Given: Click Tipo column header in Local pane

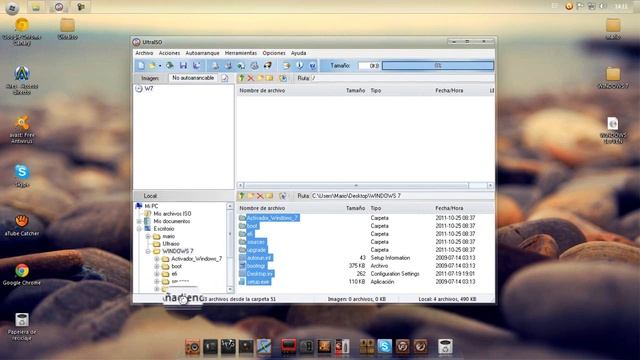Looking at the screenshot, I should click(x=376, y=208).
